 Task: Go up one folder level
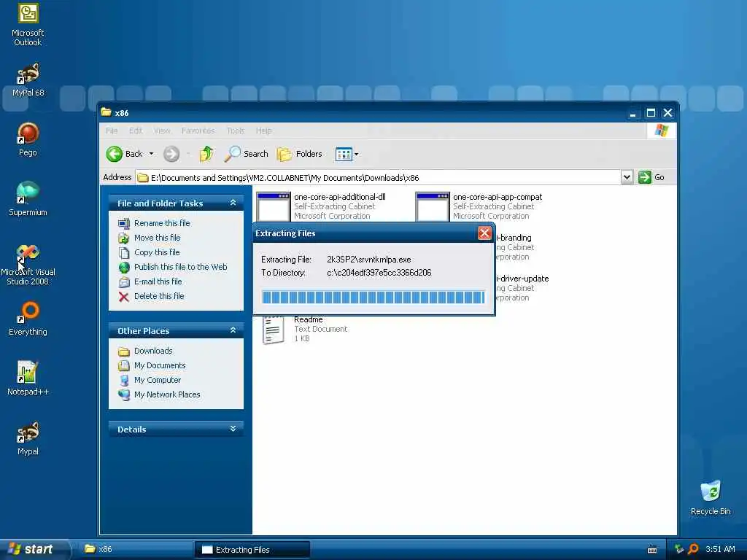(x=206, y=154)
